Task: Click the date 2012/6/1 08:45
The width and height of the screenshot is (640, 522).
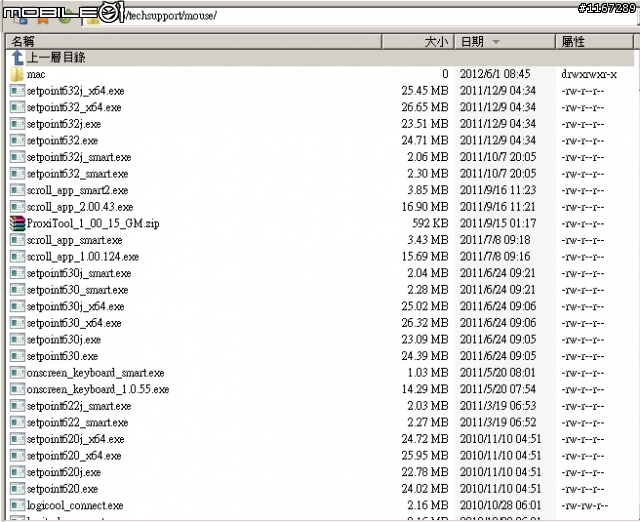Action: tap(495, 74)
